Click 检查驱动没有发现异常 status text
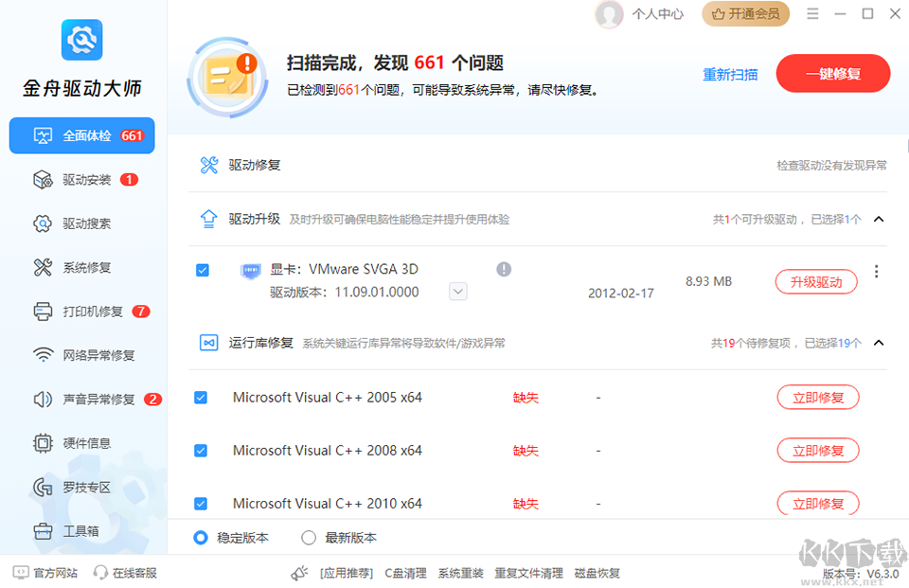The height and width of the screenshot is (588, 909). click(x=831, y=166)
